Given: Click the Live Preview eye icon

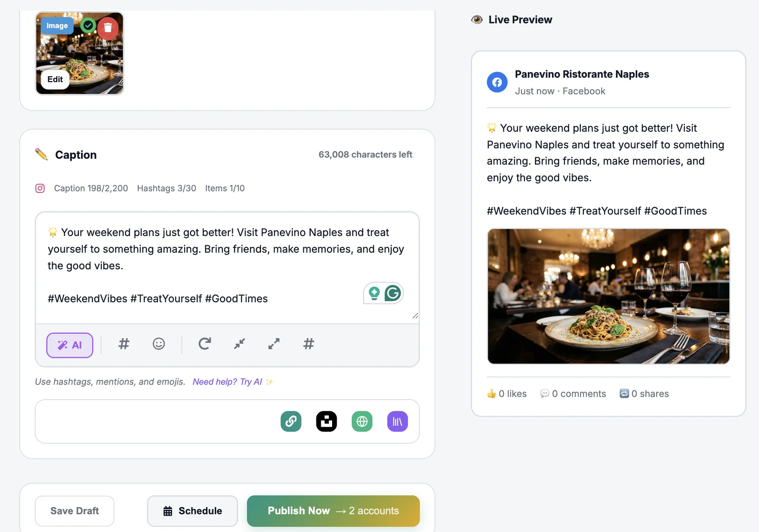Looking at the screenshot, I should click(477, 19).
